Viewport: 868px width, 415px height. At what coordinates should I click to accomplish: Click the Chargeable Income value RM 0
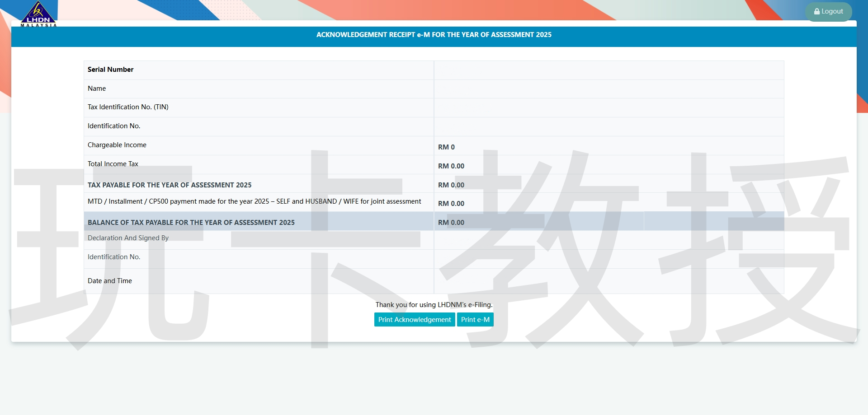click(446, 147)
